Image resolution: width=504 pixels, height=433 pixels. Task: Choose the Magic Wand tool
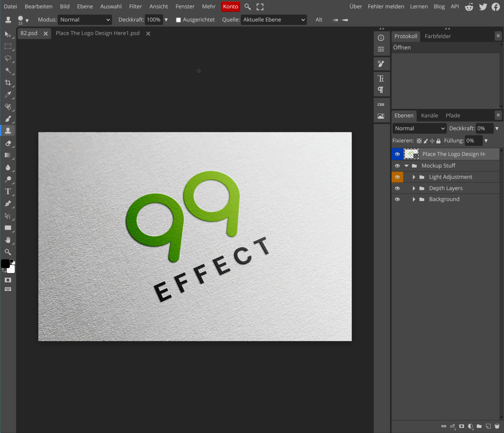tap(8, 71)
